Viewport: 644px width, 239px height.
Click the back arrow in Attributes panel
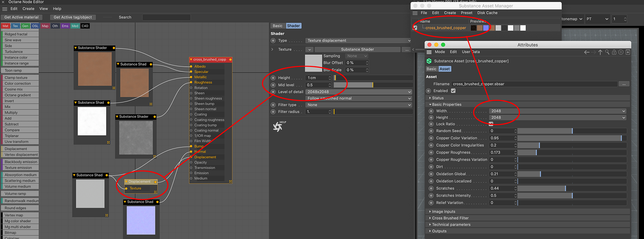586,52
